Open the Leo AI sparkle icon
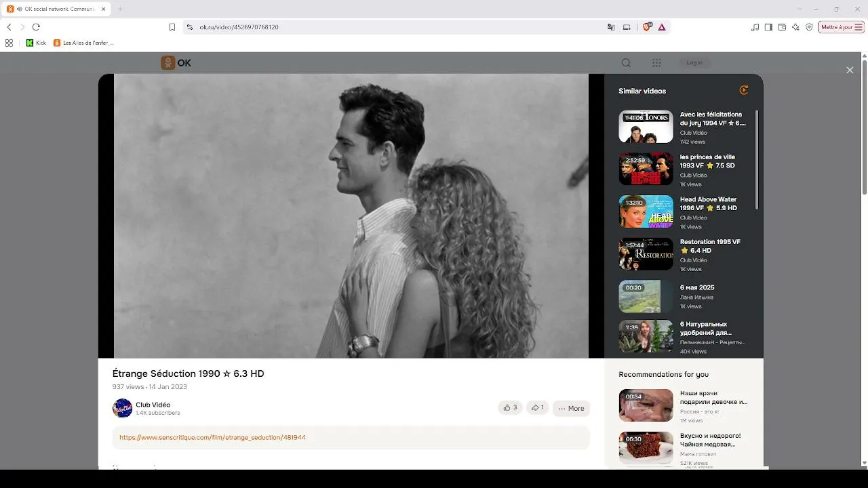 [x=795, y=27]
